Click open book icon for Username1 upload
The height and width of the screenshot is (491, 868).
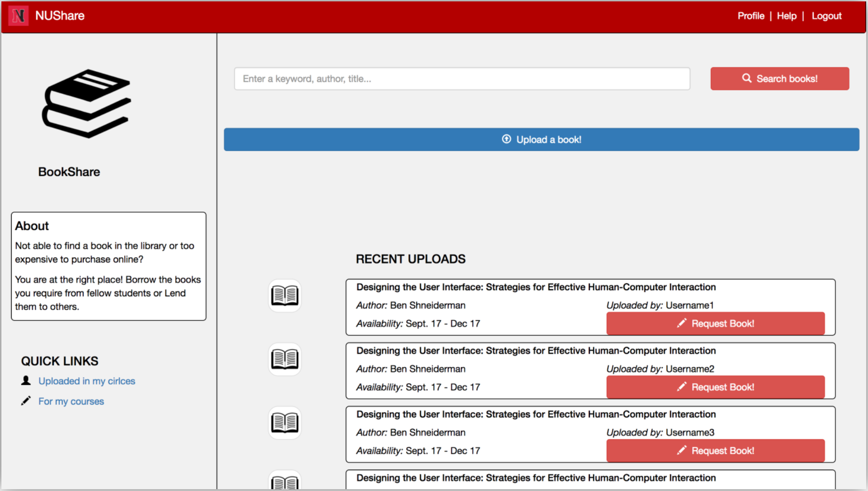coord(285,296)
